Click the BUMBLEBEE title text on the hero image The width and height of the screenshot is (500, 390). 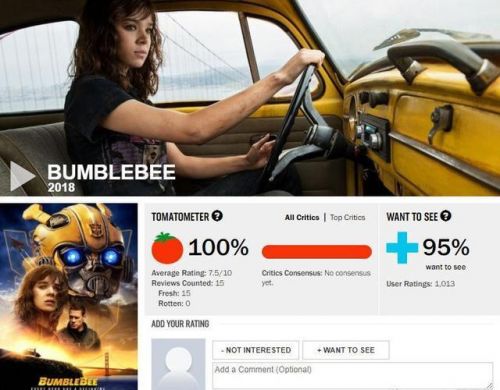111,172
